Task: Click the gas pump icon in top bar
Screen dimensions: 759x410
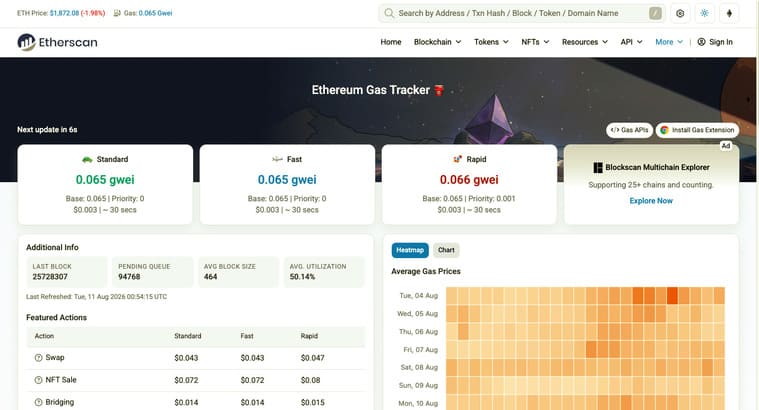Action: click(x=117, y=13)
